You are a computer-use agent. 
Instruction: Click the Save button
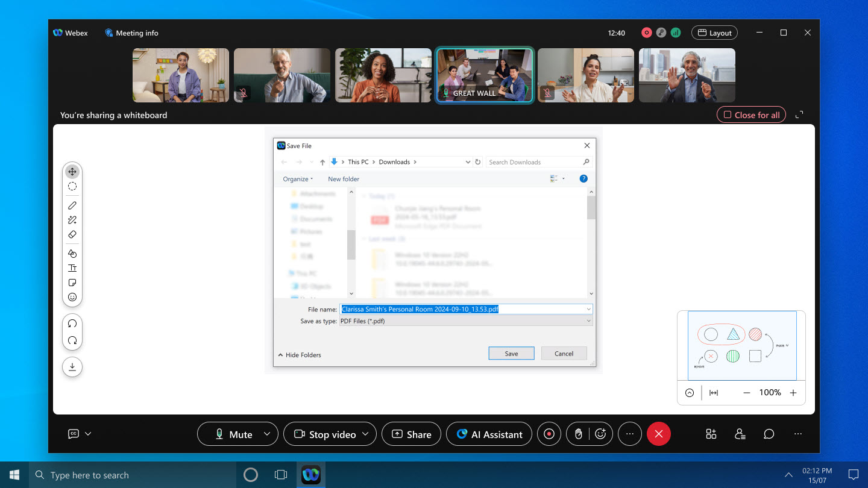point(511,354)
